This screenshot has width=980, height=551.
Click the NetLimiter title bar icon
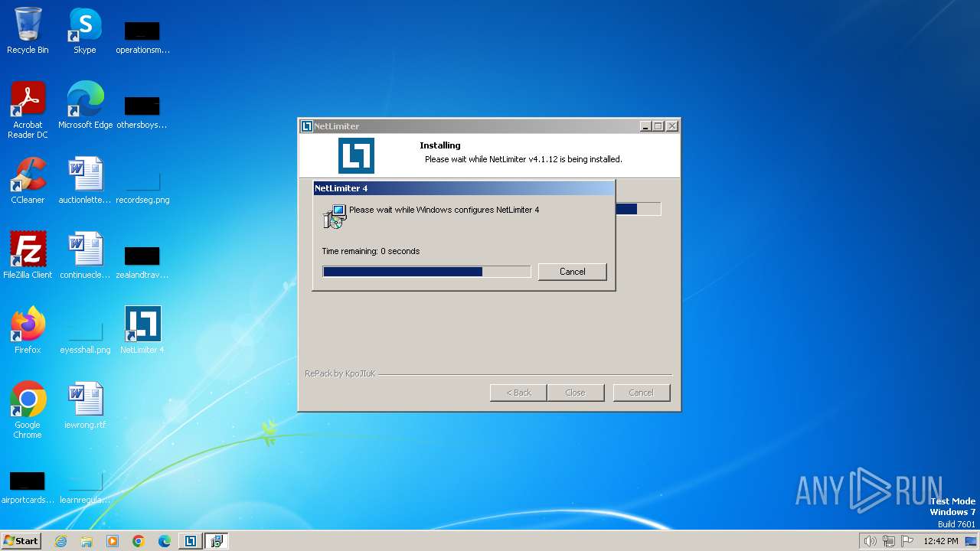(306, 126)
